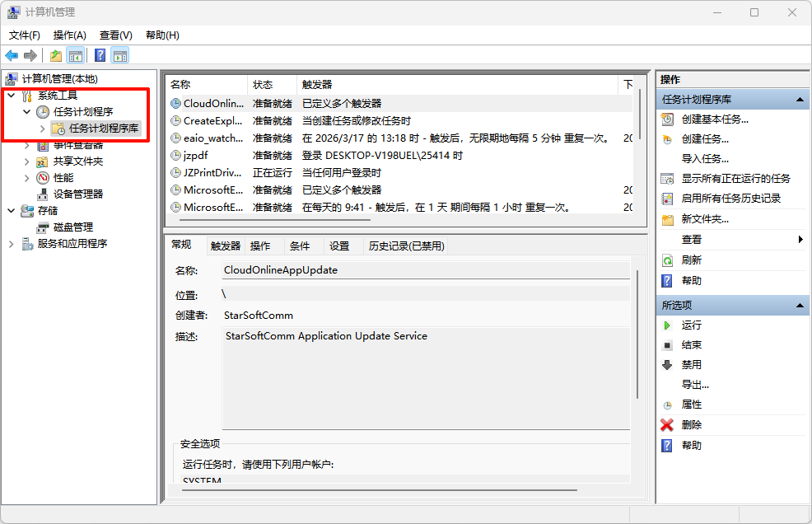Image resolution: width=812 pixels, height=524 pixels.
Task: Click the 创建基本任务 action icon
Action: [667, 119]
